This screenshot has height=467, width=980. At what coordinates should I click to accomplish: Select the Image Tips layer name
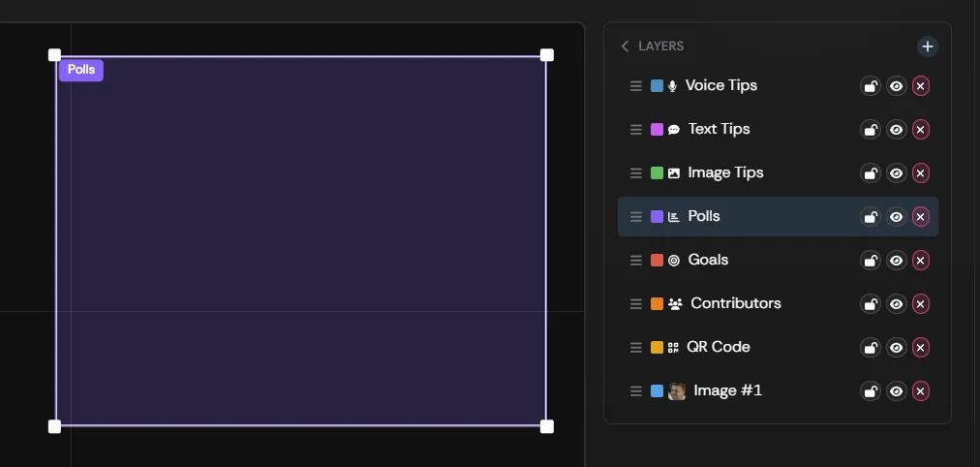coord(725,172)
